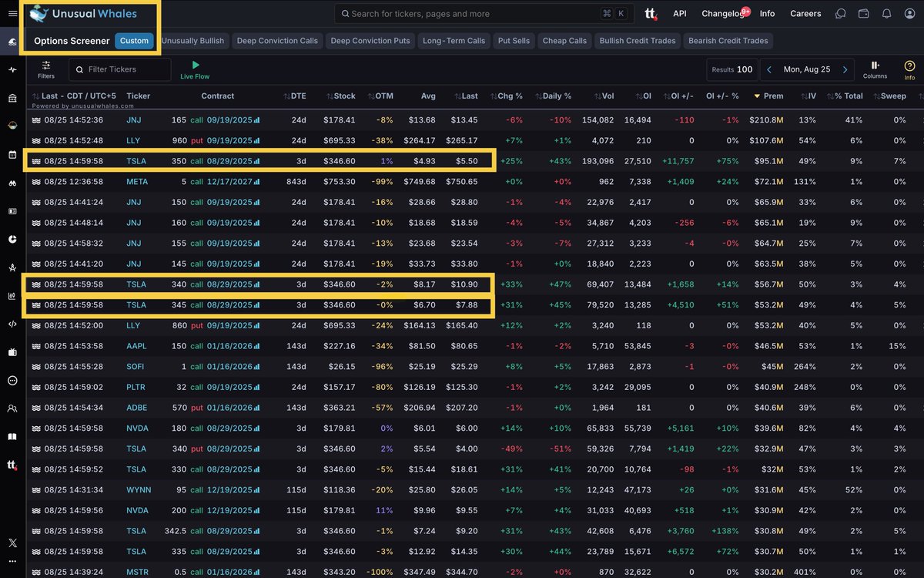924x578 pixels.
Task: Click the chart icon beside META 12/17/2027 contract
Action: [x=256, y=182]
